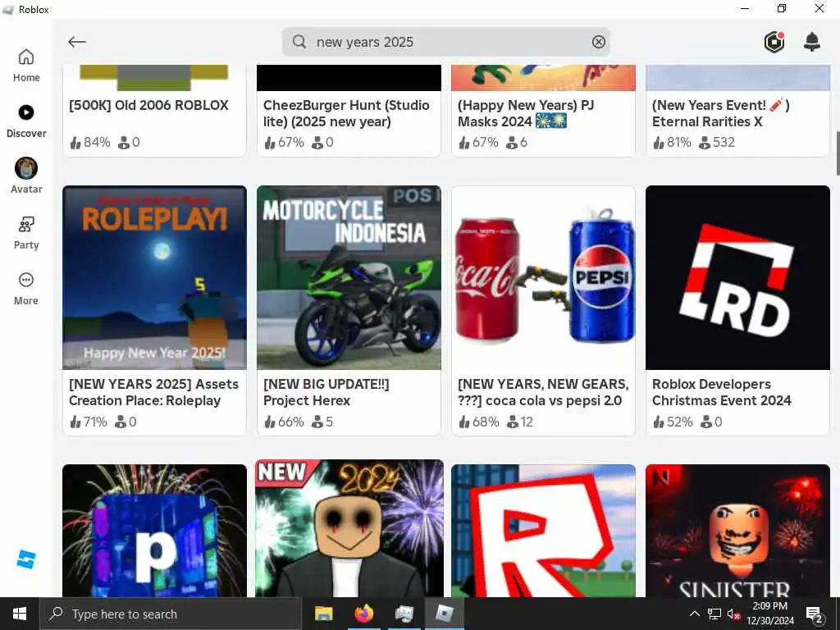Go to the Home sidebar icon

[25, 66]
